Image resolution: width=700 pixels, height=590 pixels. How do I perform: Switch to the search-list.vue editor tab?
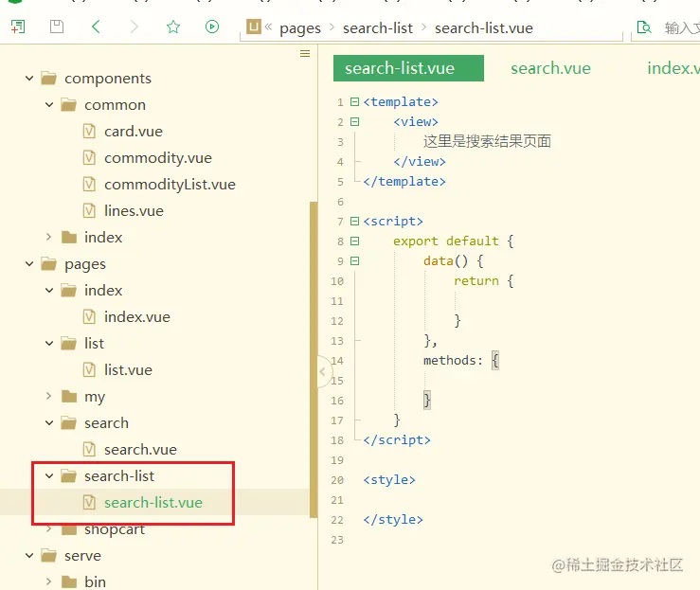(408, 68)
